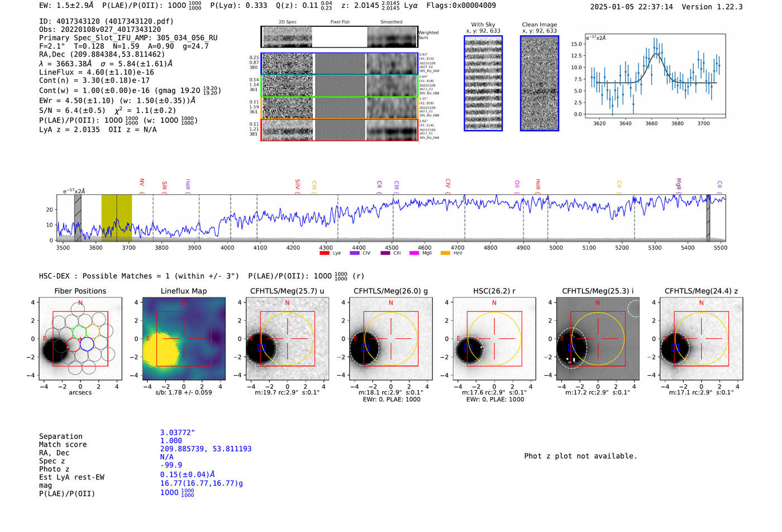This screenshot has width=782, height=532.
Task: Select the blue-bordered 2D spectrum fiber row
Action: click(340, 64)
